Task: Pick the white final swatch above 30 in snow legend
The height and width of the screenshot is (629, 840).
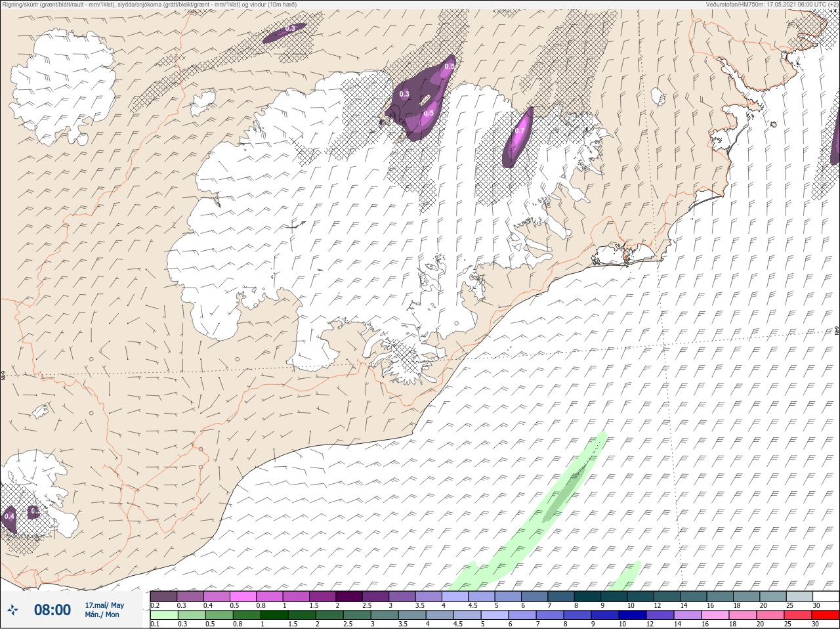Action: click(x=825, y=596)
